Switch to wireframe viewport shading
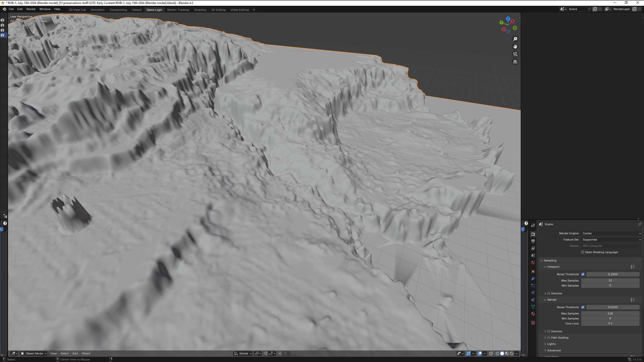This screenshot has height=362, width=644. 497,353
